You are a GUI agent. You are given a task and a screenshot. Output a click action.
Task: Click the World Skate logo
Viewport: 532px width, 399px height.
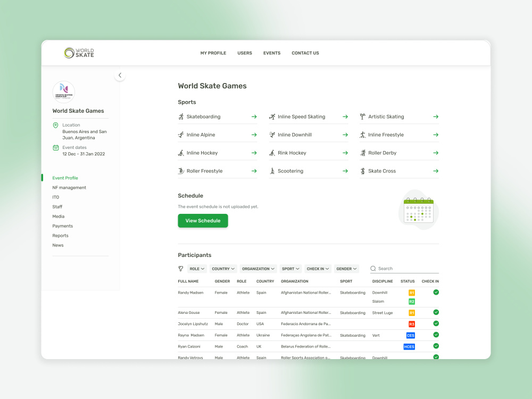pos(79,53)
